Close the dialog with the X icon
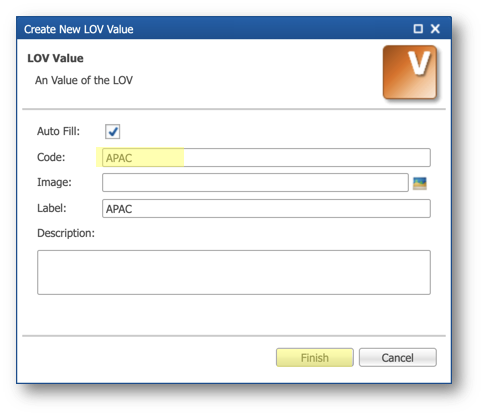 tap(435, 29)
